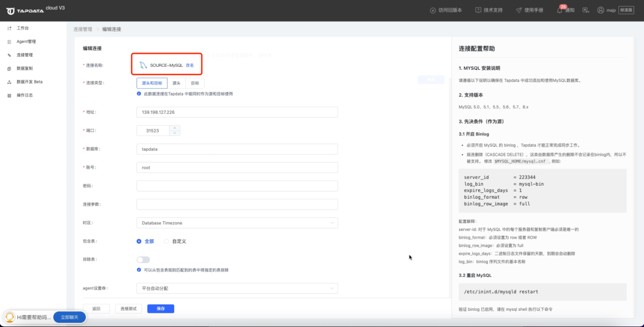This screenshot has width=644, height=327.
Task: Click the 连接参数 input field
Action: [237, 204]
